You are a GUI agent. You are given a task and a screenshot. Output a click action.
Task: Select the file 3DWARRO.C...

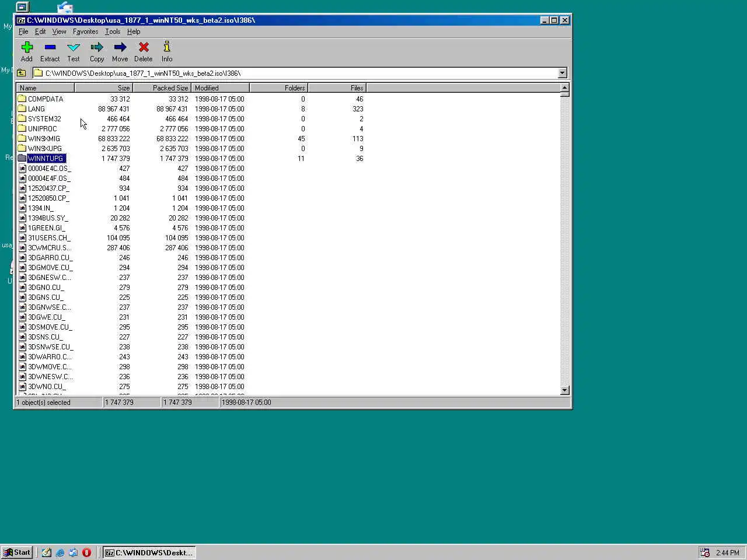(x=50, y=356)
